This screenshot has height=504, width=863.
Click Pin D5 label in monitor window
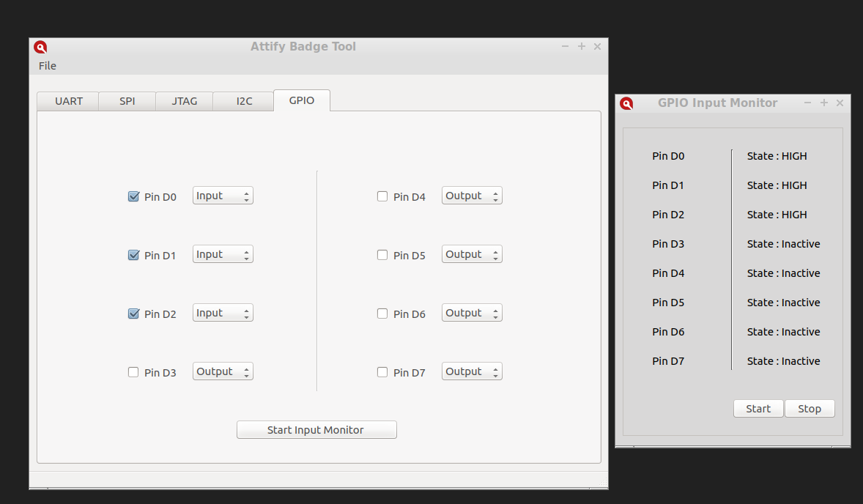click(x=668, y=303)
